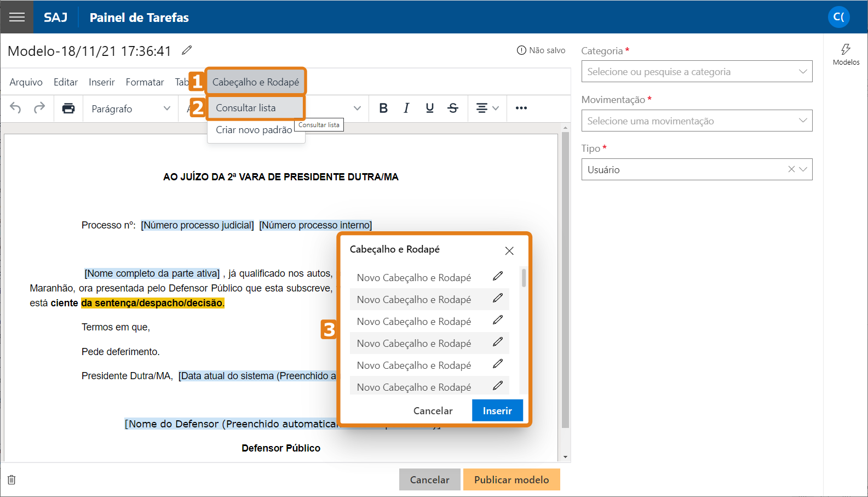Open the Categoria selection dropdown

pyautogui.click(x=697, y=71)
